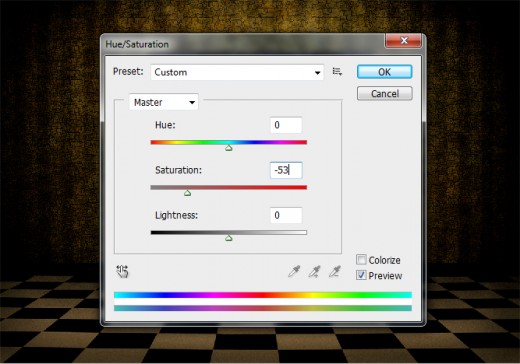Enable the Colorize checkbox
Image resolution: width=520 pixels, height=364 pixels.
(361, 260)
